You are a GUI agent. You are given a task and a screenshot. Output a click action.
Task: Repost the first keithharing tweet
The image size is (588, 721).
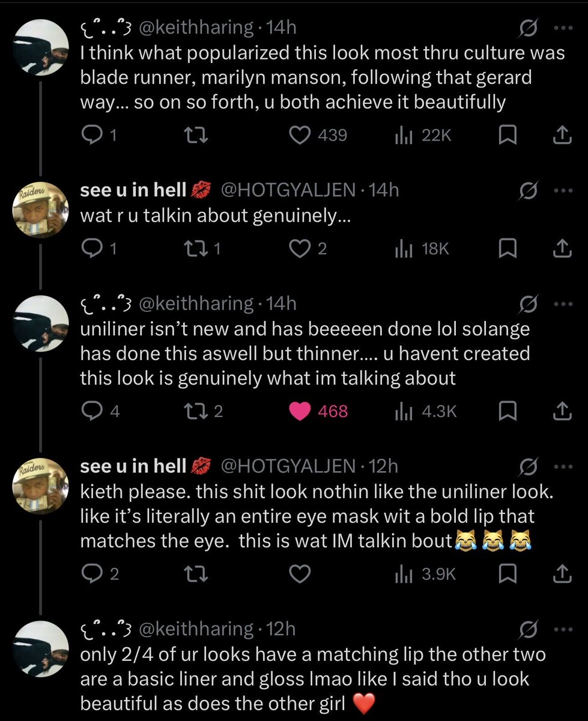click(x=196, y=136)
